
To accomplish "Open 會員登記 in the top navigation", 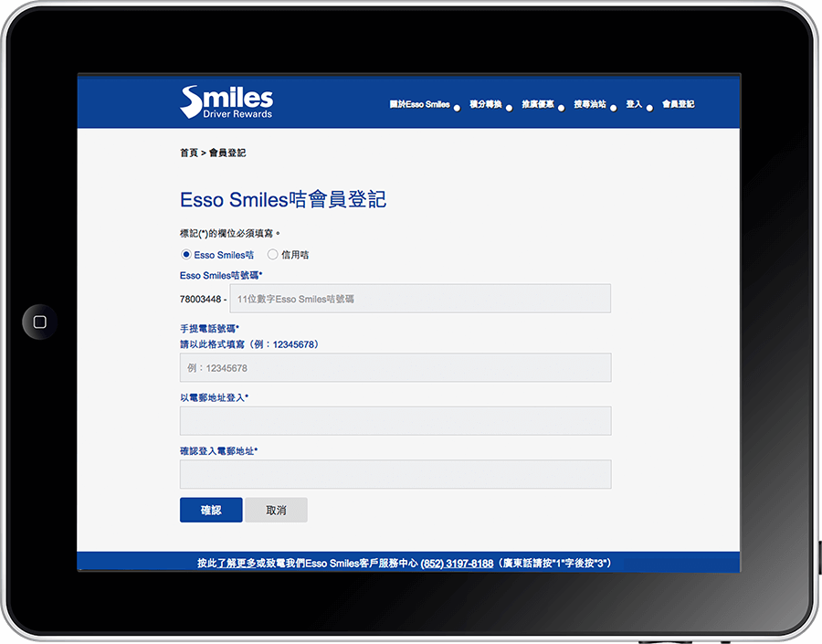I will 678,104.
